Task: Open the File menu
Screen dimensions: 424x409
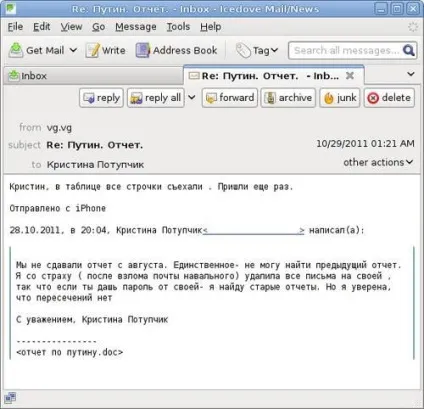Action: (15, 27)
